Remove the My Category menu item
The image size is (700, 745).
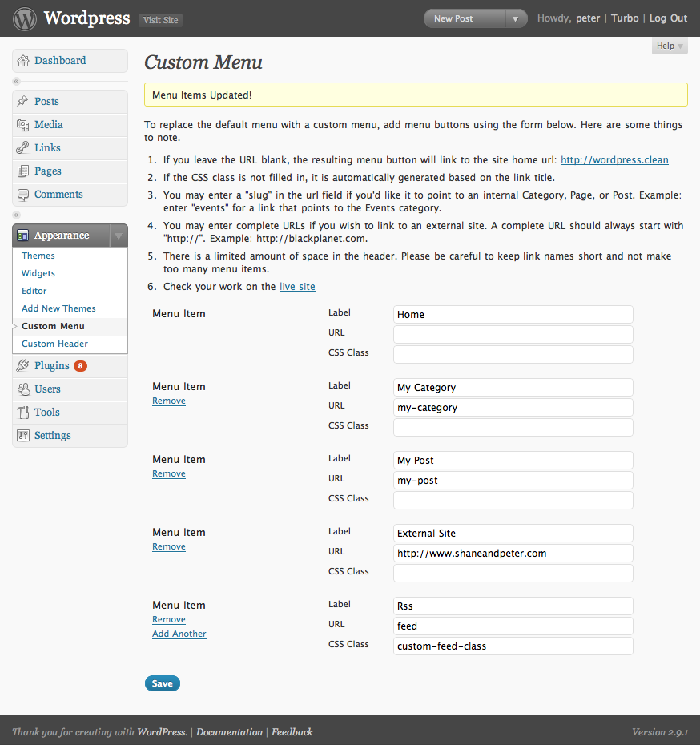point(168,401)
